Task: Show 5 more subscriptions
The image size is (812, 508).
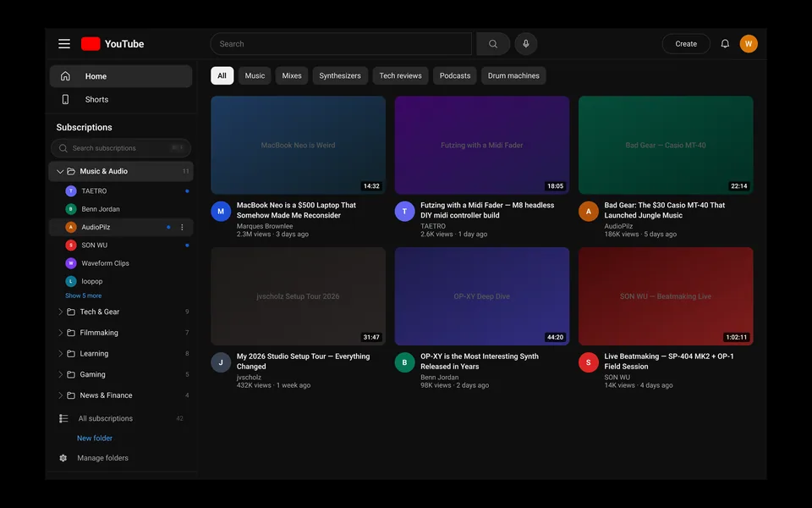Action: pos(84,296)
